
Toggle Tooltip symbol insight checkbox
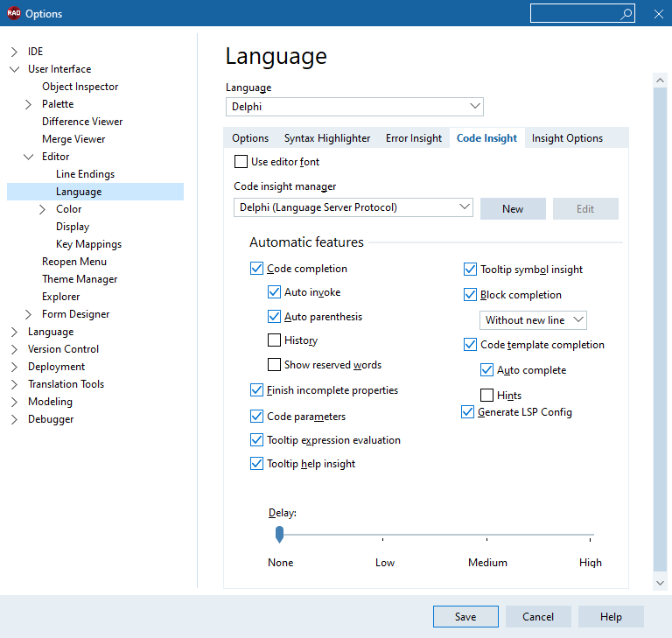[470, 270]
